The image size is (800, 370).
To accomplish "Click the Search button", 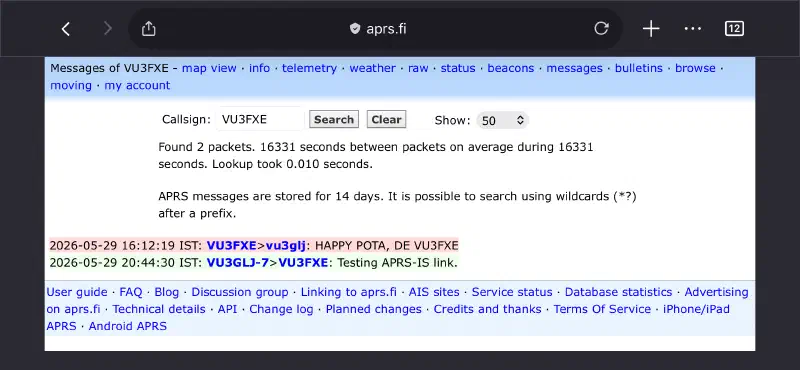I will [x=334, y=119].
